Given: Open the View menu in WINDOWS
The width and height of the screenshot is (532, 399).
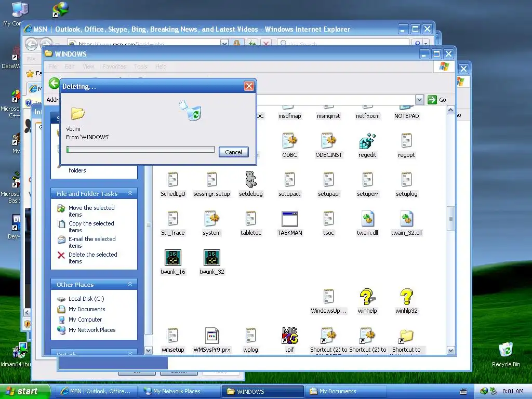Looking at the screenshot, I should pyautogui.click(x=88, y=66).
